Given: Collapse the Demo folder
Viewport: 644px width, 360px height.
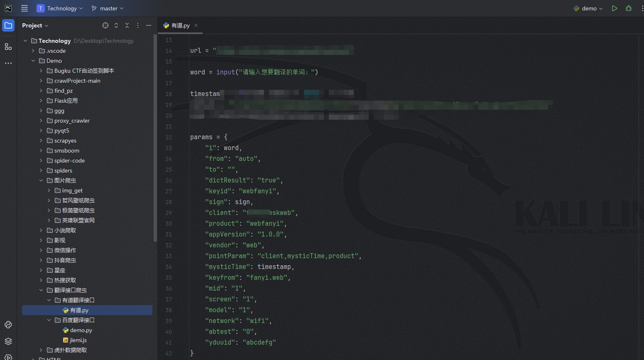Looking at the screenshot, I should click(x=33, y=61).
